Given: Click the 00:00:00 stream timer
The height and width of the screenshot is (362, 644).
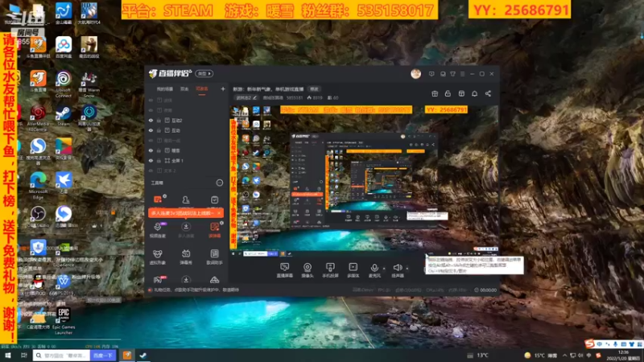Looking at the screenshot, I should pyautogui.click(x=485, y=290).
